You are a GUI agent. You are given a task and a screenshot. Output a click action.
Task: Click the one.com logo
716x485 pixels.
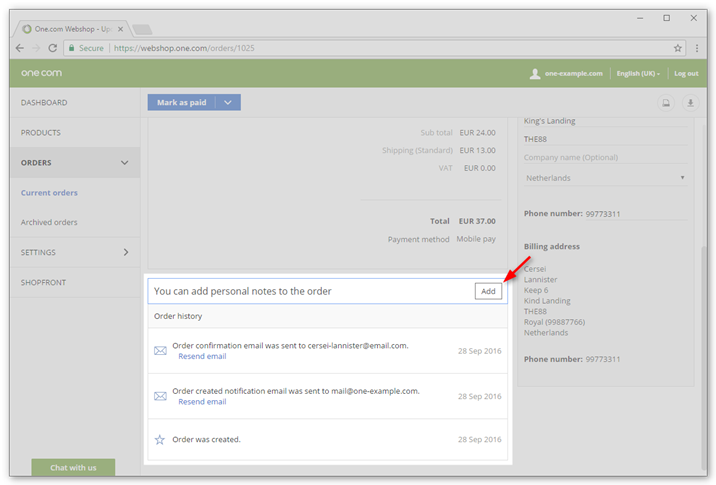click(x=41, y=73)
